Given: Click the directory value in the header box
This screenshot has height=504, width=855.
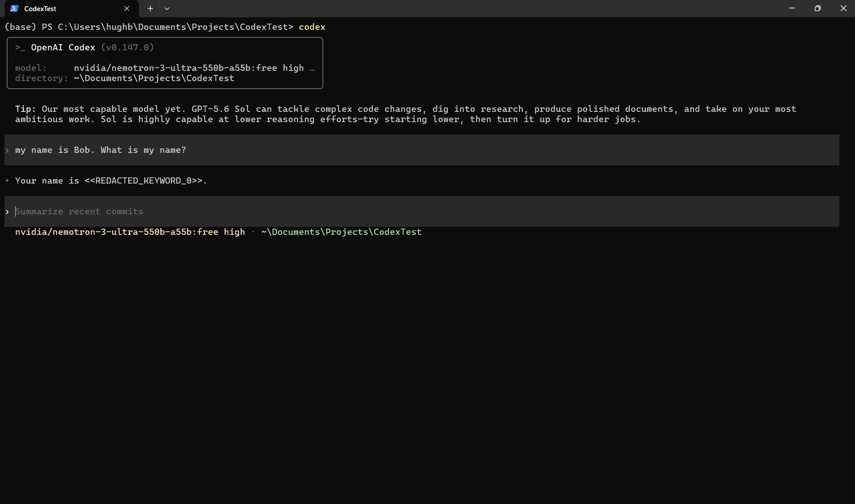Looking at the screenshot, I should (x=154, y=78).
